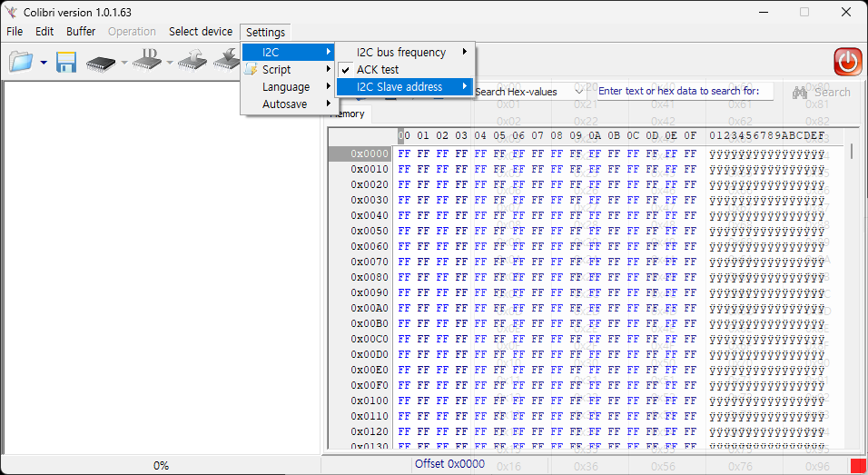Click the write-chip icon with down arrow
868x475 pixels.
tap(227, 62)
